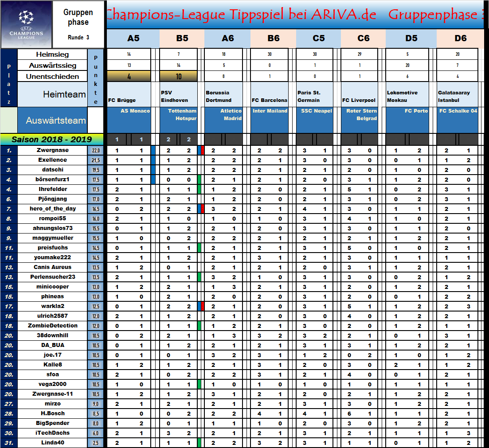Select the Inter Mailand away team cell
The width and height of the screenshot is (489, 448).
[x=270, y=120]
